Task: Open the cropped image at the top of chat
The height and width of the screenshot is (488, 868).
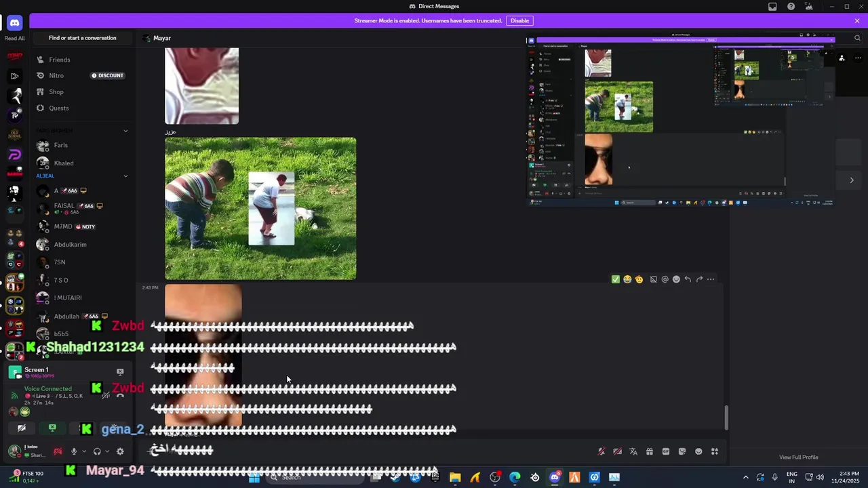Action: pyautogui.click(x=202, y=85)
